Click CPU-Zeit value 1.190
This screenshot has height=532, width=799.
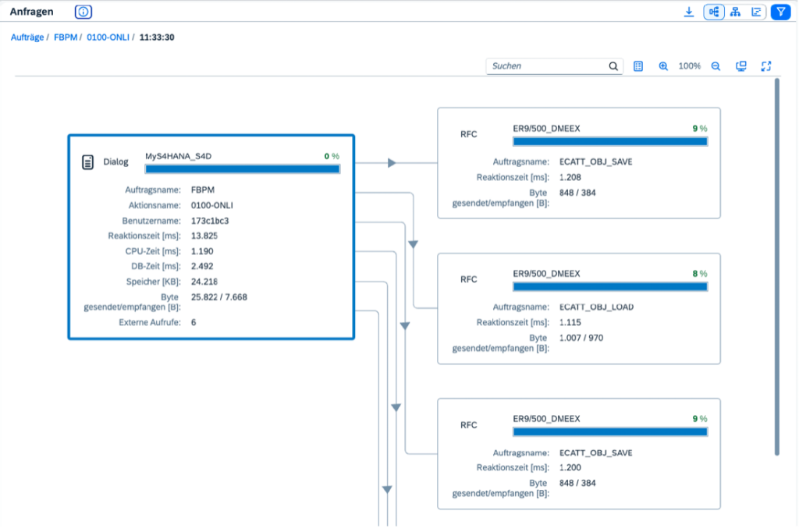point(202,251)
